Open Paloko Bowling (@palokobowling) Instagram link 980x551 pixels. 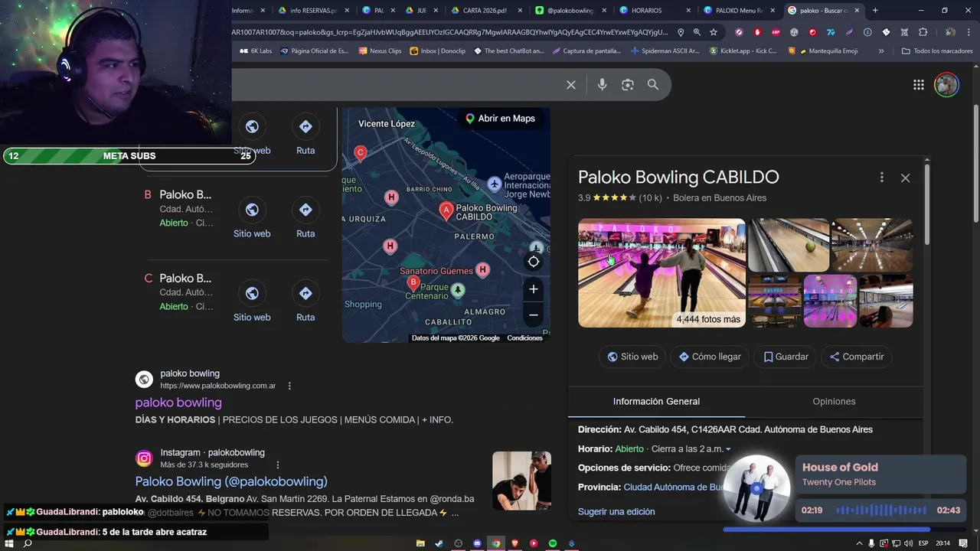[231, 481]
